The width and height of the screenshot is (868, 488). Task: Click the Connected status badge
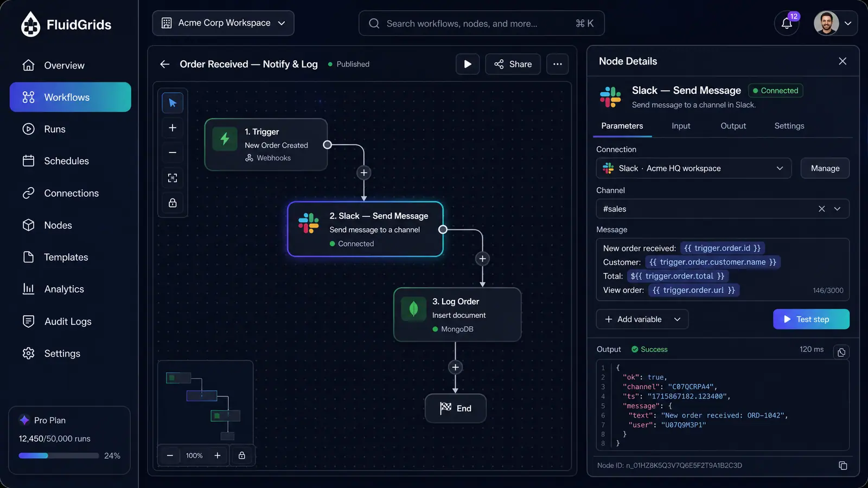coord(775,91)
